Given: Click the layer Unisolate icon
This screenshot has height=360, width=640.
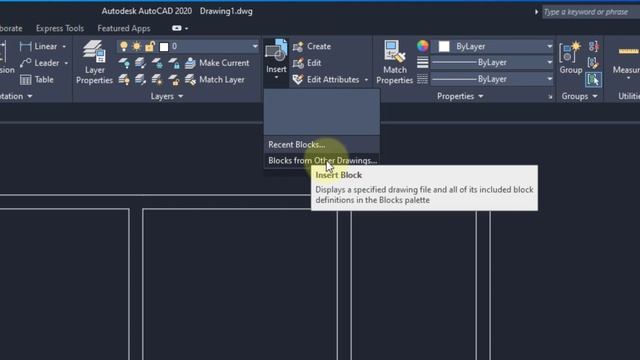Looking at the screenshot, I should click(140, 80).
